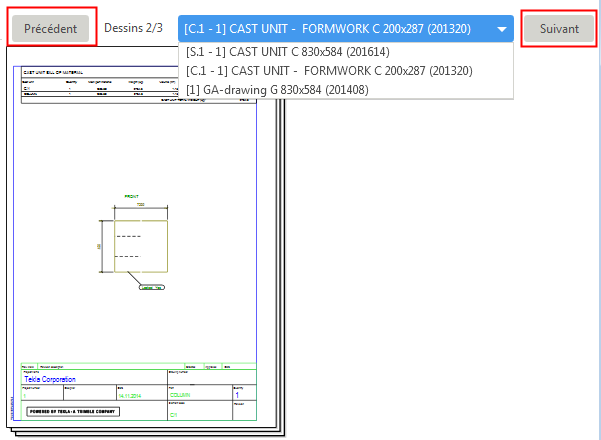This screenshot has height=440, width=601.
Task: Click the Powered by Tekla logo box
Action: pos(67,410)
